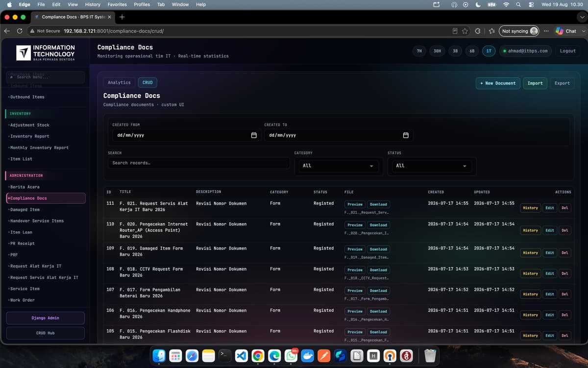
Task: Open Finder from the dock
Action: point(159,356)
